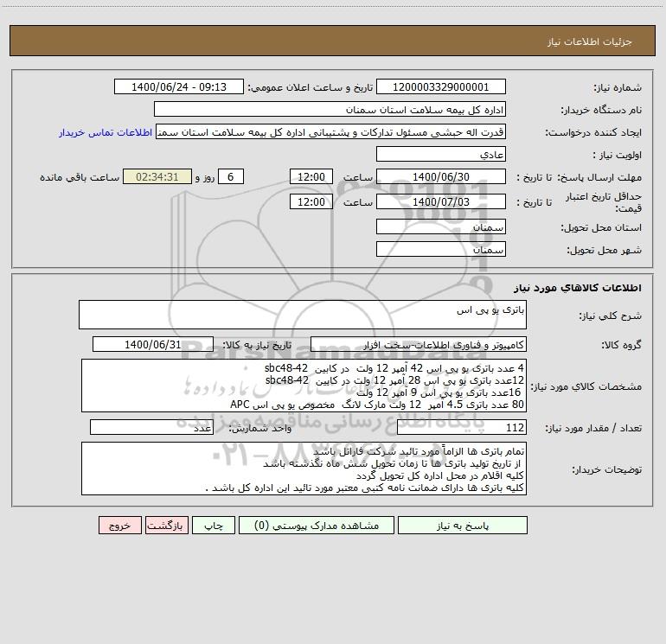Select the شماره نیاز field 1200003329000001
666x644 pixels.
pyautogui.click(x=441, y=87)
